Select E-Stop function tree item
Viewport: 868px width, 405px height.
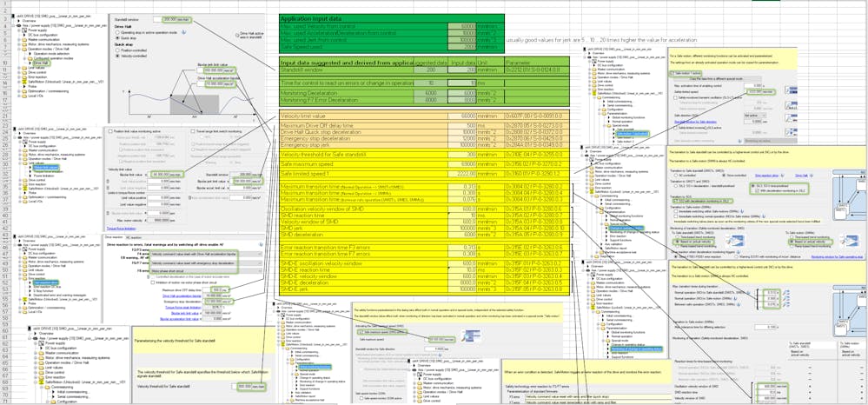click(43, 291)
